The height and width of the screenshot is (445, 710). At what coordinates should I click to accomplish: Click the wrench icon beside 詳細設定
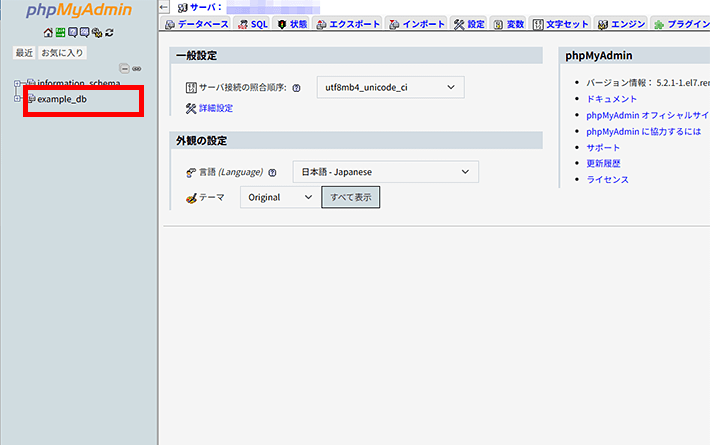(x=191, y=108)
